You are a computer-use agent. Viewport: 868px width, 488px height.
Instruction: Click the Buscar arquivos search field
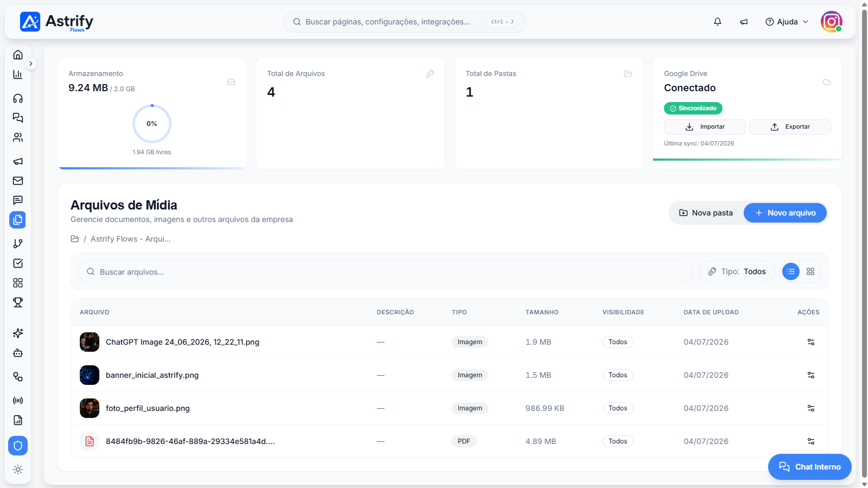coord(386,271)
